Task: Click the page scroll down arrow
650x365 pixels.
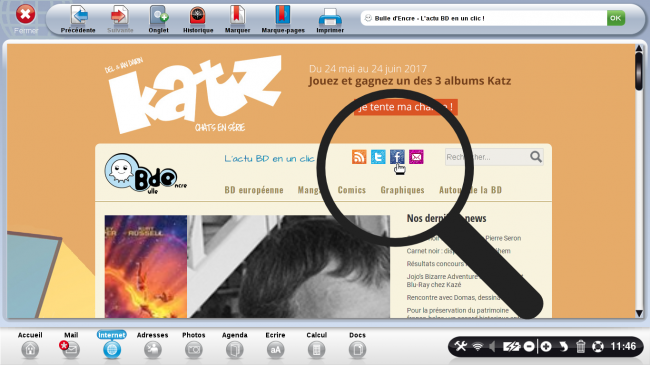Action: [x=639, y=314]
